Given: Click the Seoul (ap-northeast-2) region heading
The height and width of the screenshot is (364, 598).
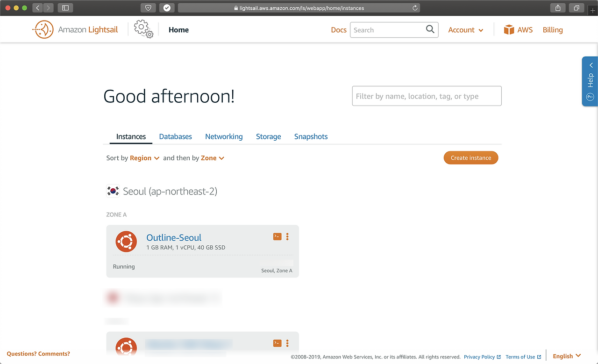Looking at the screenshot, I should (170, 191).
